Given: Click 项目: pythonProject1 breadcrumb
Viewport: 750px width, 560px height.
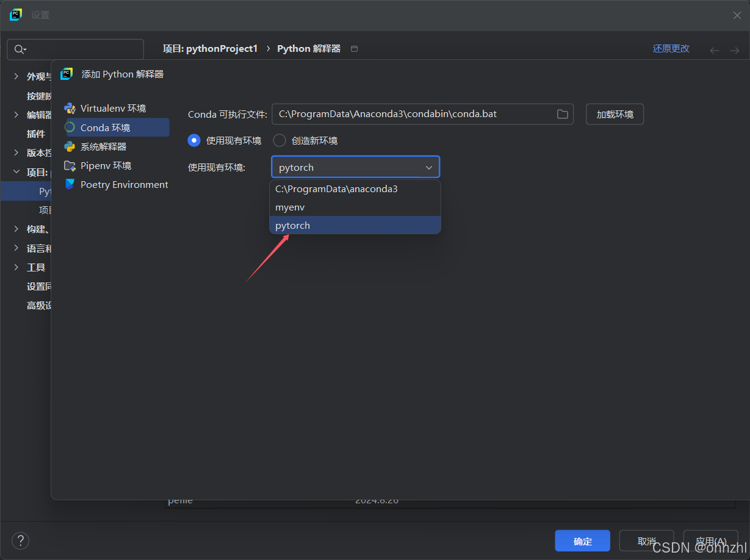Looking at the screenshot, I should (x=211, y=49).
